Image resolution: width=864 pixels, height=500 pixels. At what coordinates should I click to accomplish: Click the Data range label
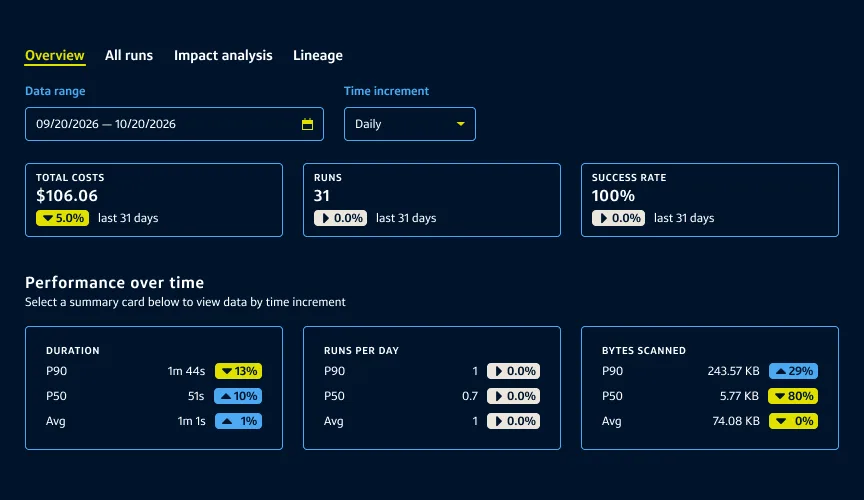tap(55, 91)
